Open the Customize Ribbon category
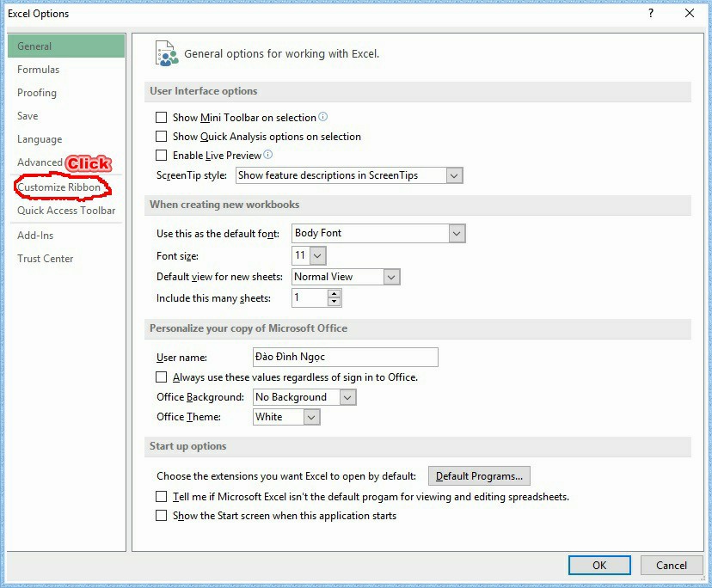The height and width of the screenshot is (588, 712). tap(59, 187)
